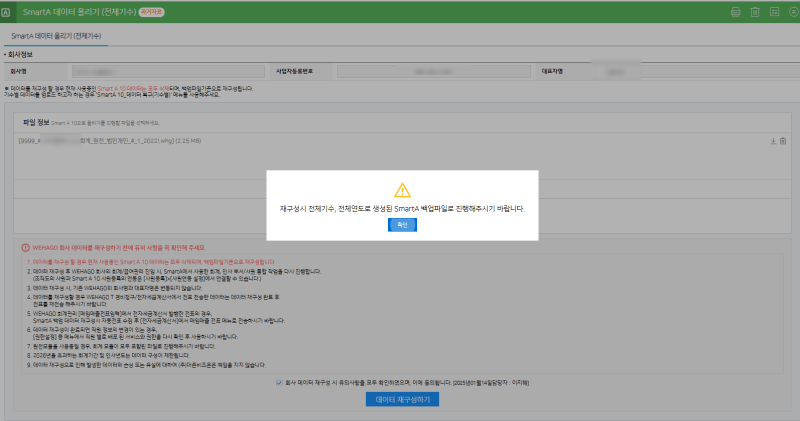Click the 파일 정보 section heading
This screenshot has width=800, height=421.
[36, 122]
